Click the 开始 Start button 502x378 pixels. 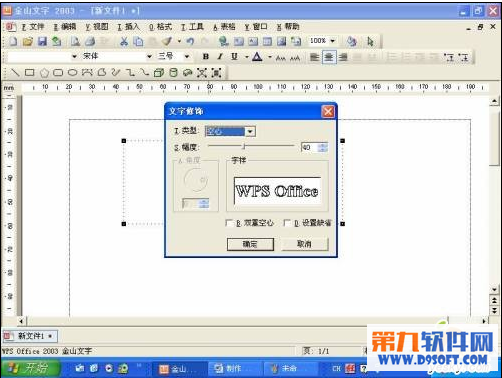click(x=30, y=368)
